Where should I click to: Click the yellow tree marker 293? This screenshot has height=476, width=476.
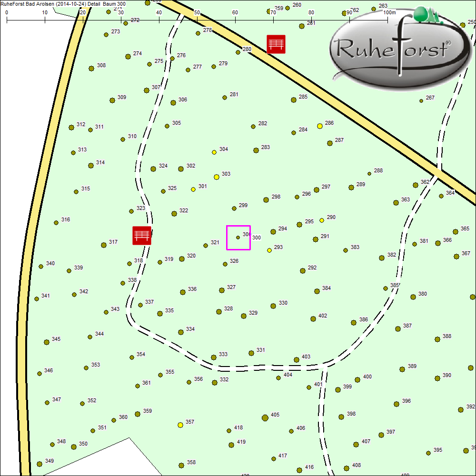pos(269,250)
